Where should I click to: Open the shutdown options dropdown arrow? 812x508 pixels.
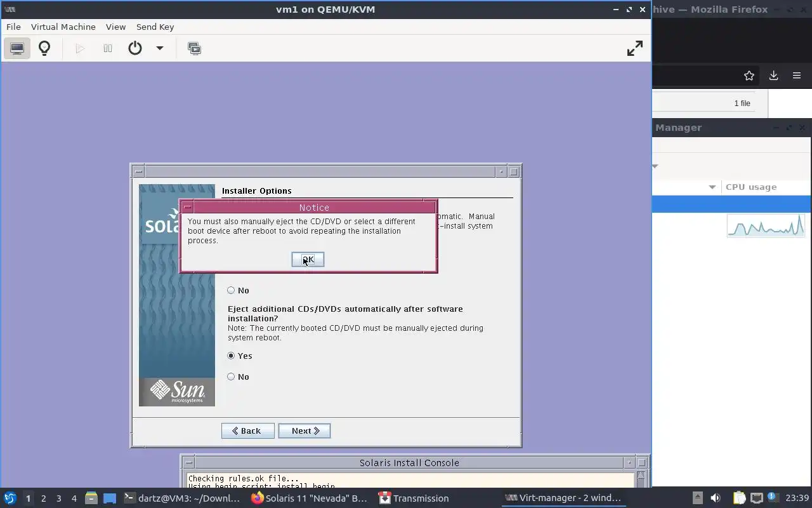coord(160,48)
